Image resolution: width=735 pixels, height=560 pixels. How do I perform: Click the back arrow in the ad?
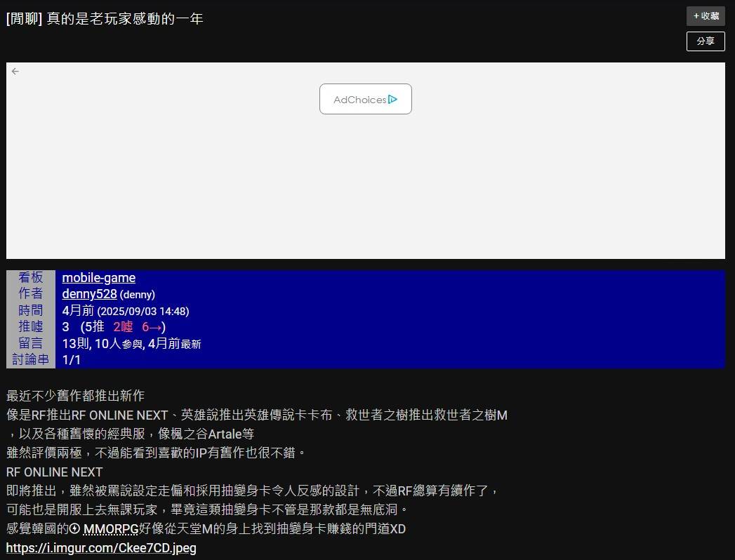[15, 72]
